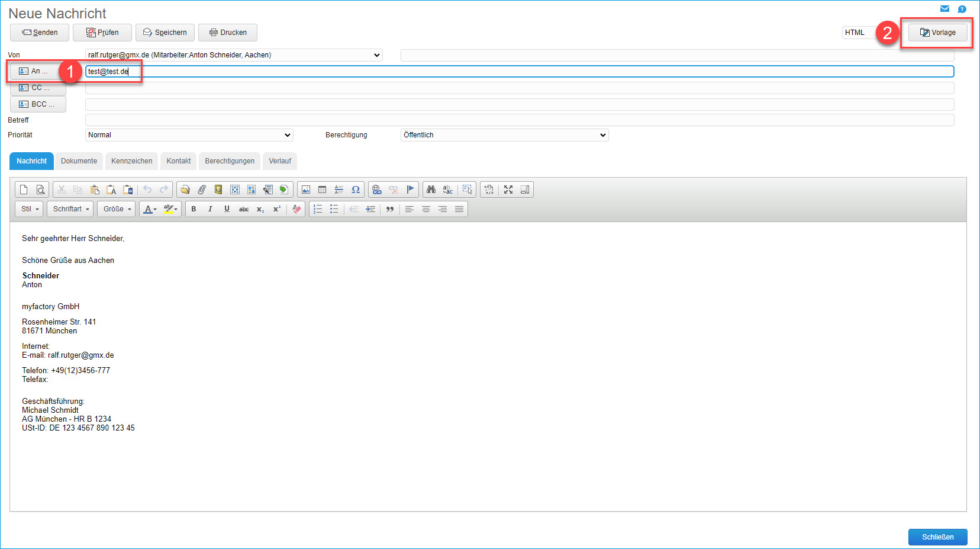Insert a special character with Omega icon
Viewport: 980px width, 549px height.
click(x=356, y=190)
